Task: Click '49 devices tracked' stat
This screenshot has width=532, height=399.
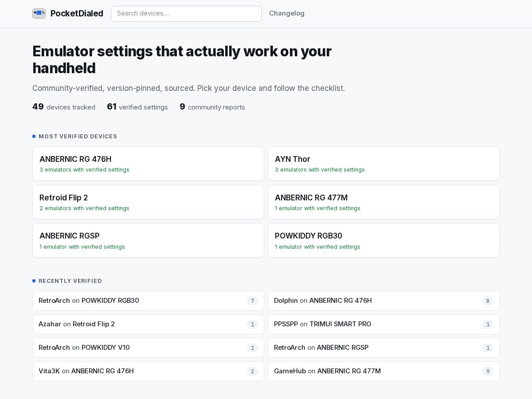Action: pyautogui.click(x=64, y=107)
